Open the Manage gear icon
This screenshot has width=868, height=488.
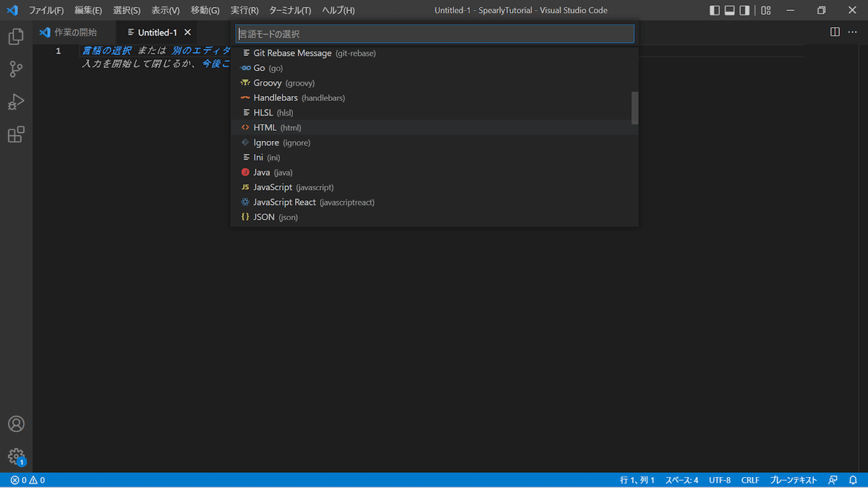pos(16,456)
